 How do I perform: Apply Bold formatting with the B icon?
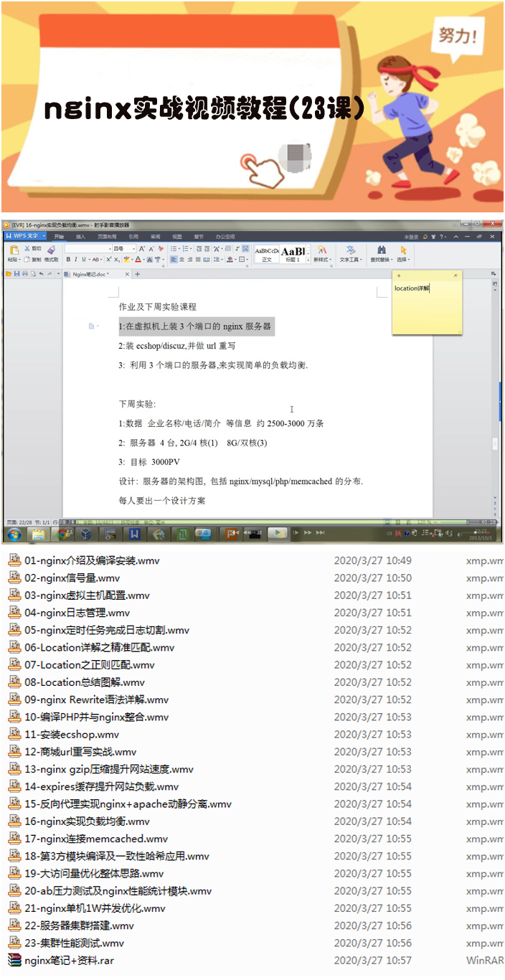[x=68, y=260]
